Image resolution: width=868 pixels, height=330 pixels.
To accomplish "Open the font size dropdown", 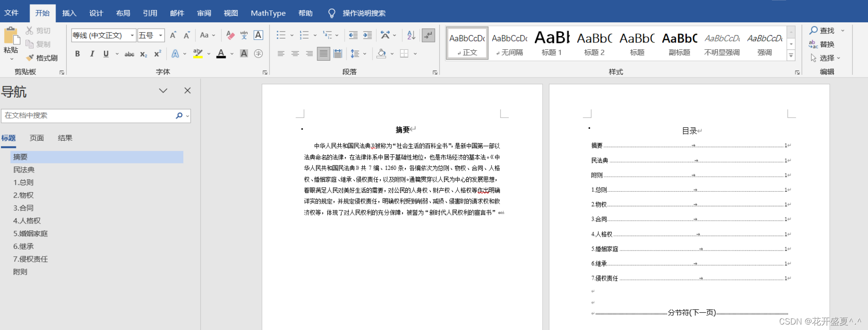I will tap(160, 35).
